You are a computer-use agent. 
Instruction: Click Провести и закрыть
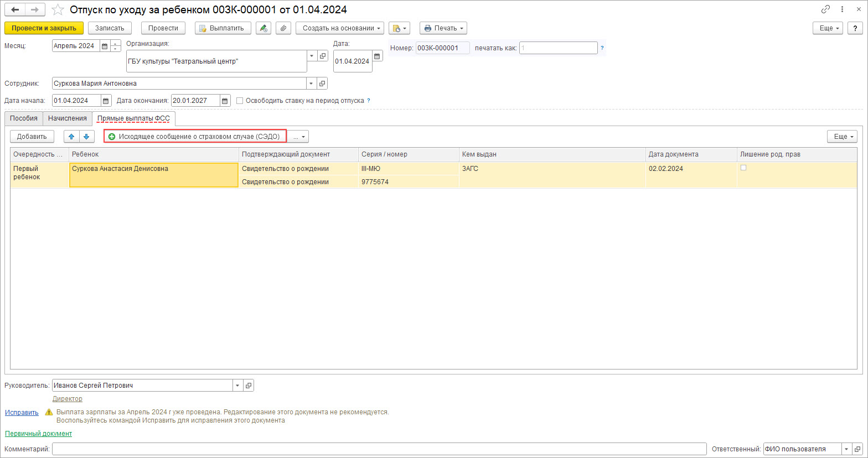click(44, 28)
